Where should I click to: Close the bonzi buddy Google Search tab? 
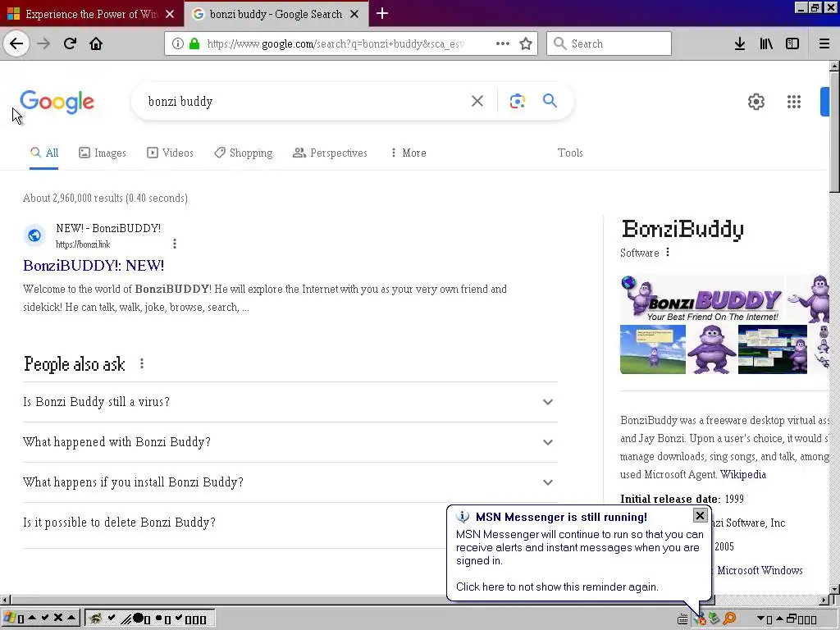(354, 14)
